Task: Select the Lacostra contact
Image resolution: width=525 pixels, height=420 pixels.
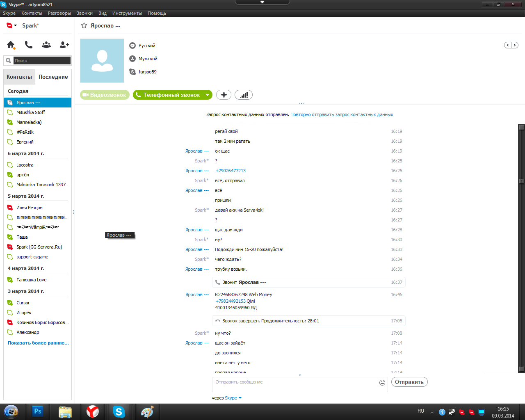Action: tap(37, 165)
